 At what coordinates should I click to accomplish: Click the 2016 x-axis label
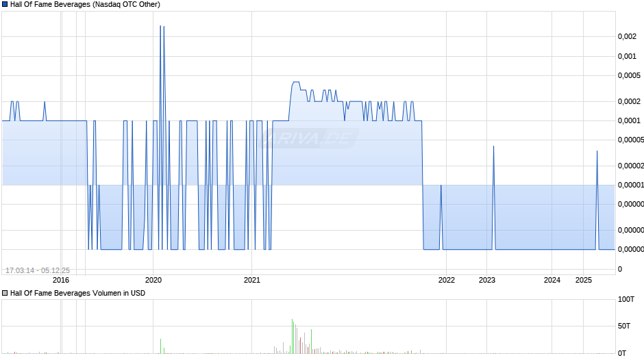tap(61, 281)
